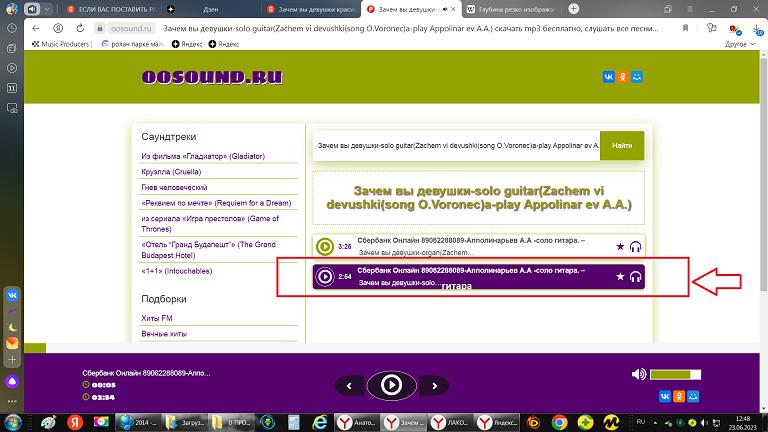Bookmark this page with the bookmark icon

point(685,28)
